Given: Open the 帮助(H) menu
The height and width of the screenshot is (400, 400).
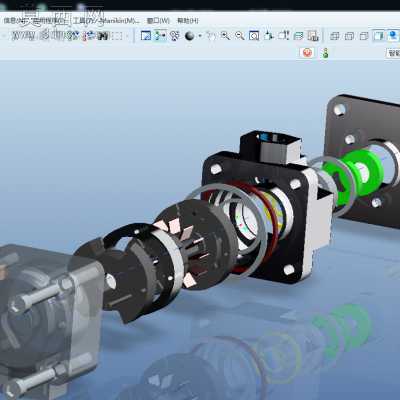Looking at the screenshot, I should tap(188, 21).
